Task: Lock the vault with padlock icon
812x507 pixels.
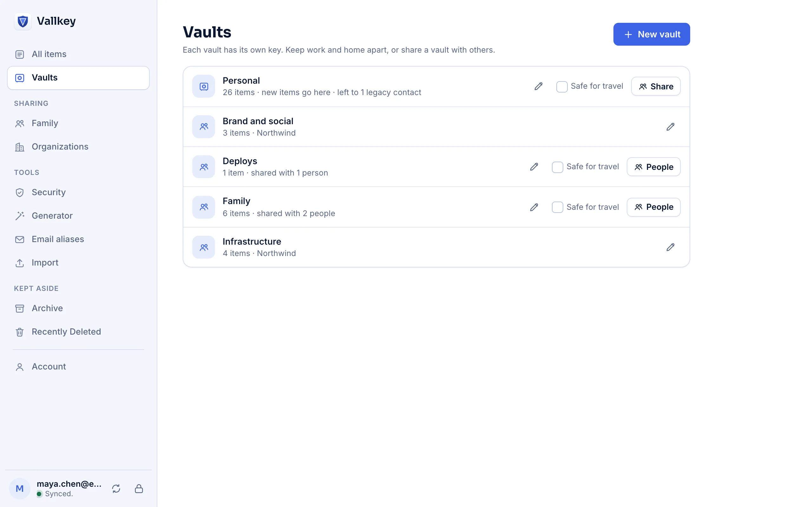Action: [x=139, y=489]
